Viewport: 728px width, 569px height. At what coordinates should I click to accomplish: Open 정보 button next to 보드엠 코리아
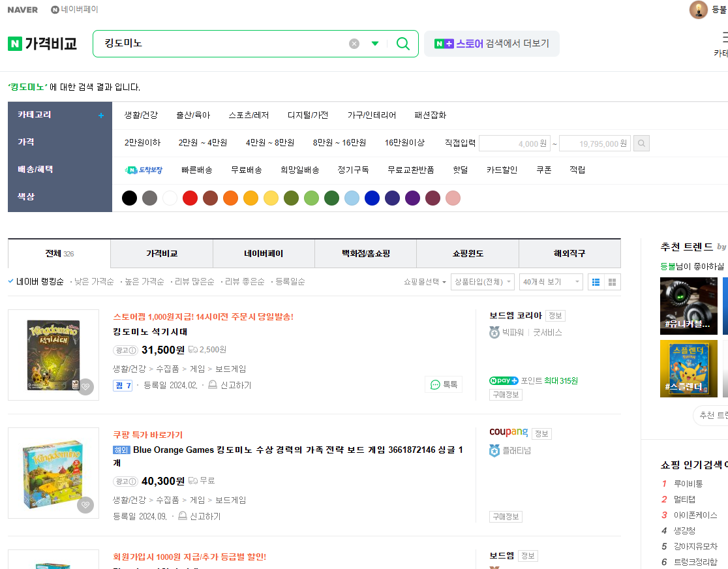(x=555, y=316)
